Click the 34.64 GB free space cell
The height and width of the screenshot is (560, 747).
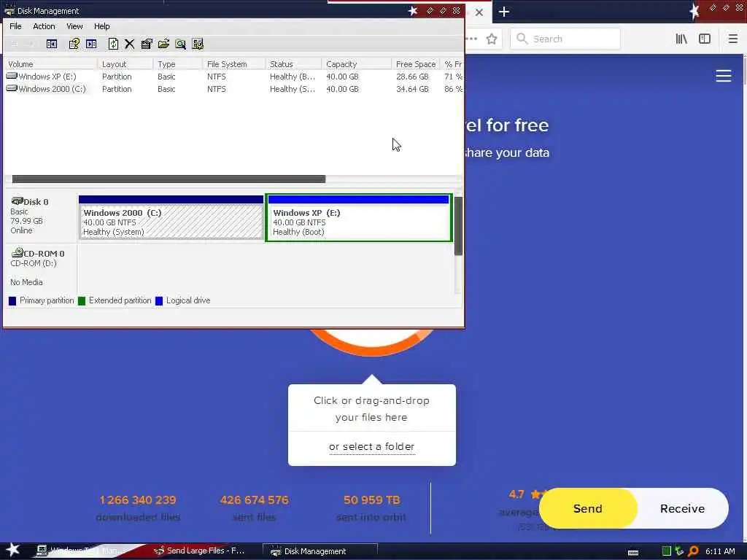(x=412, y=88)
